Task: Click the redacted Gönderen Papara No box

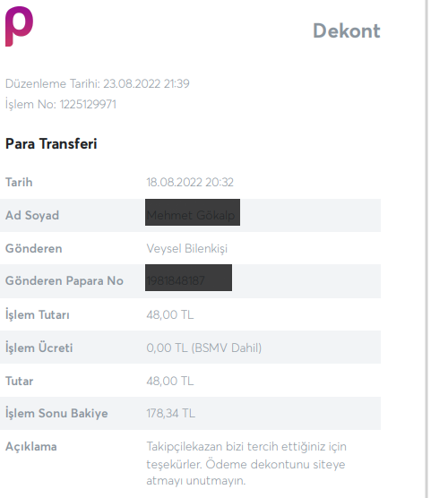Action: click(x=188, y=278)
